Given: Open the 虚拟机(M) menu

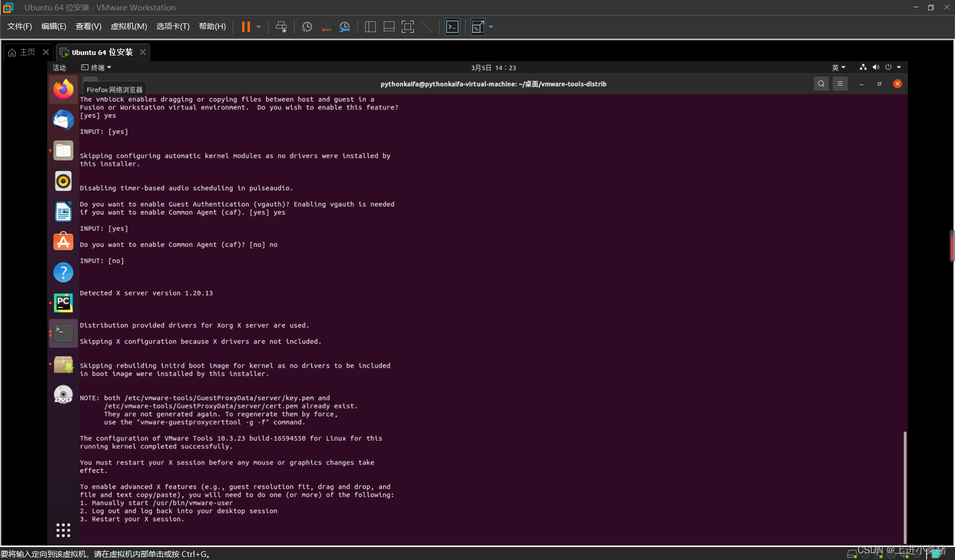Looking at the screenshot, I should coord(129,26).
